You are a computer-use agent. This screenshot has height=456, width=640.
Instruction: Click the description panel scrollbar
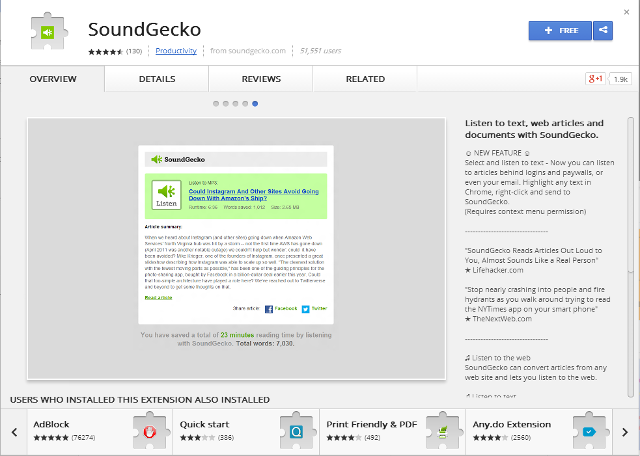[631, 256]
